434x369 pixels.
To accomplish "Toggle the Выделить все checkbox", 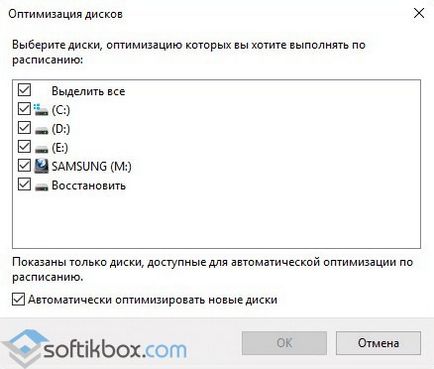I will [24, 90].
